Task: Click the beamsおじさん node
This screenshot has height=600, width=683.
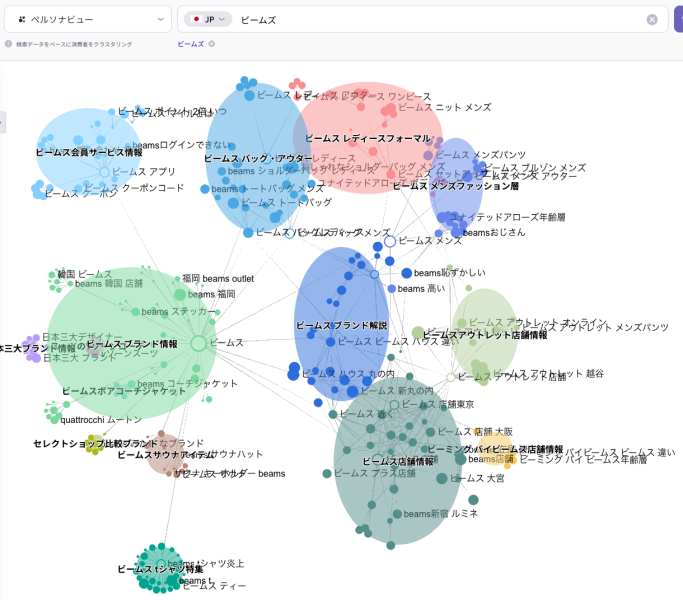Action: [x=456, y=233]
